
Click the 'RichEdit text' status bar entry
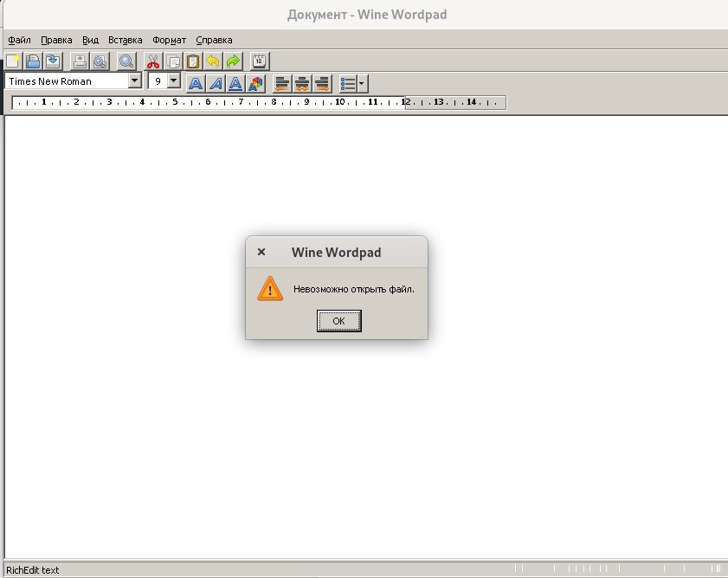[33, 570]
